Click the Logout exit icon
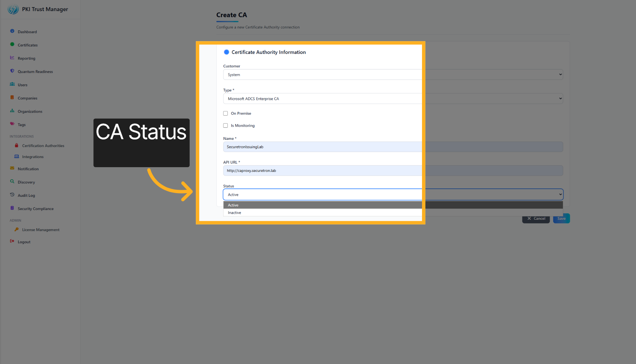The width and height of the screenshot is (636, 364). pos(12,241)
